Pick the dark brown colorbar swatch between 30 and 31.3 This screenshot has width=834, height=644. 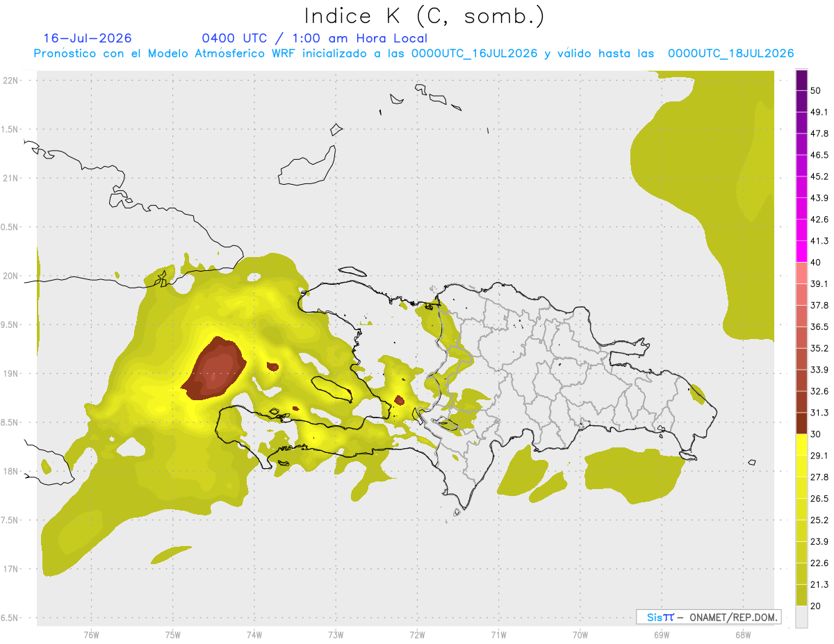click(x=801, y=423)
